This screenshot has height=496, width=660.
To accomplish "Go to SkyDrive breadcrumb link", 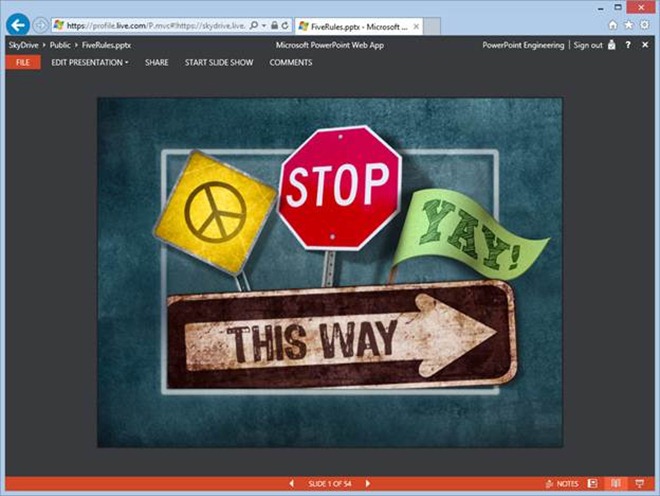I will pos(24,45).
